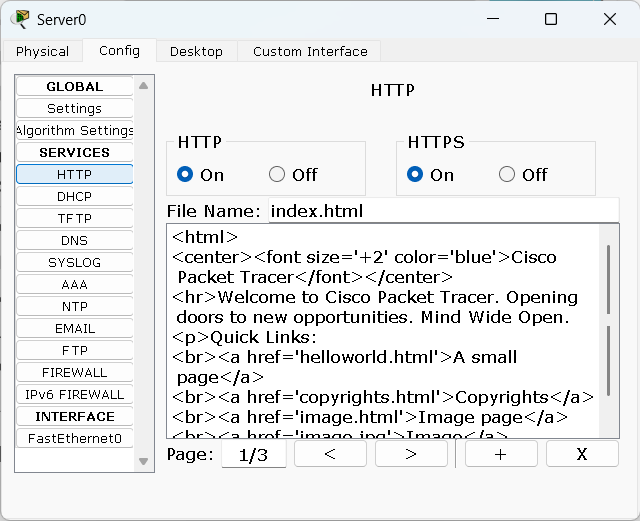640x521 pixels.
Task: Open the FastEthernet0 interface settings
Action: click(75, 439)
